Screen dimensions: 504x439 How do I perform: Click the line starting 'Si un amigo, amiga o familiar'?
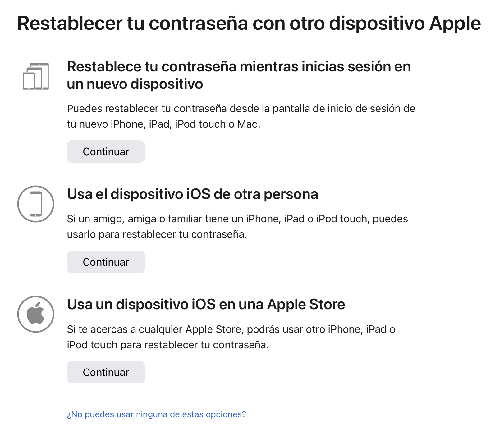(237, 219)
